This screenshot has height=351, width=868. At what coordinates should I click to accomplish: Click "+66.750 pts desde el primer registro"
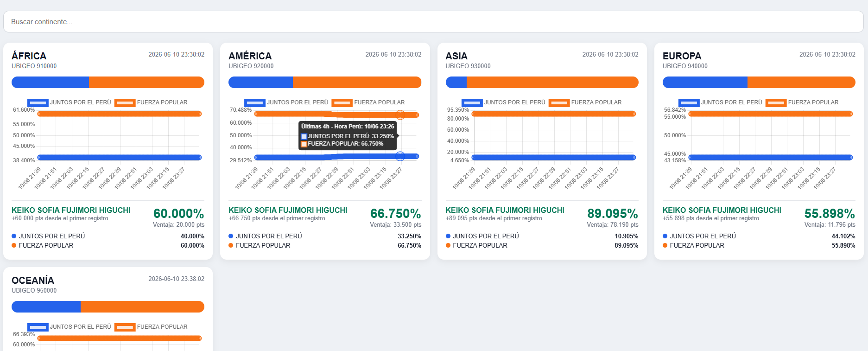coord(277,218)
